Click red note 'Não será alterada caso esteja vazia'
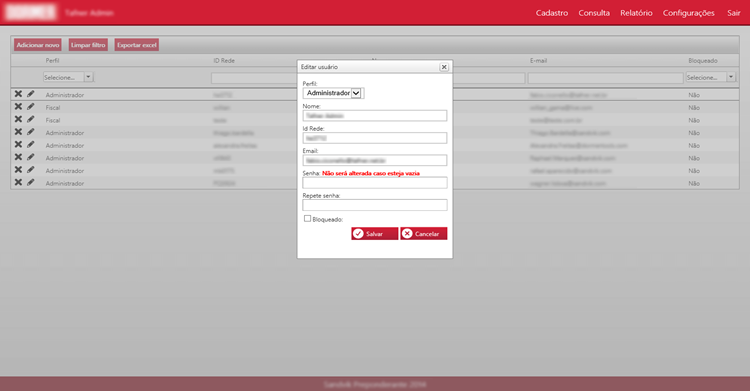 (371, 173)
